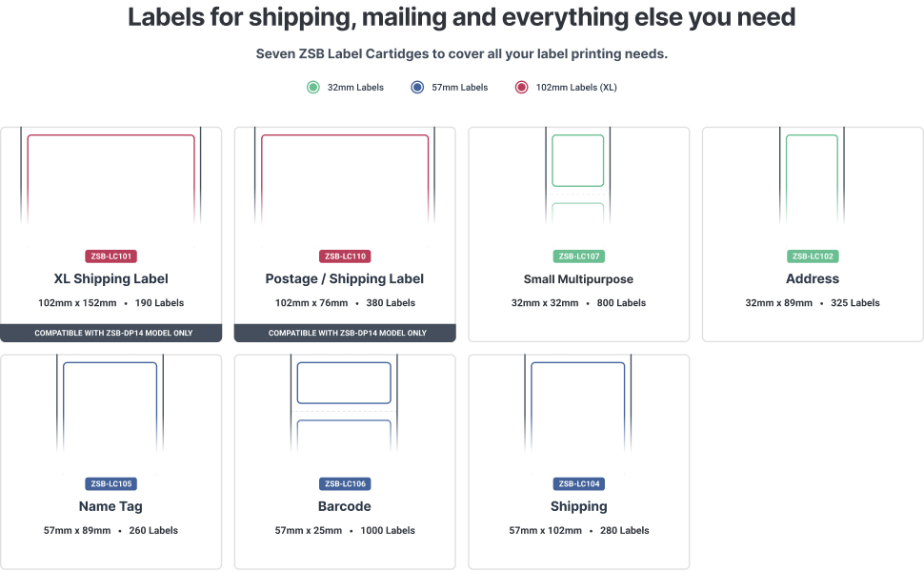
Task: Click the XL Shipping Label illustration
Action: (110, 186)
